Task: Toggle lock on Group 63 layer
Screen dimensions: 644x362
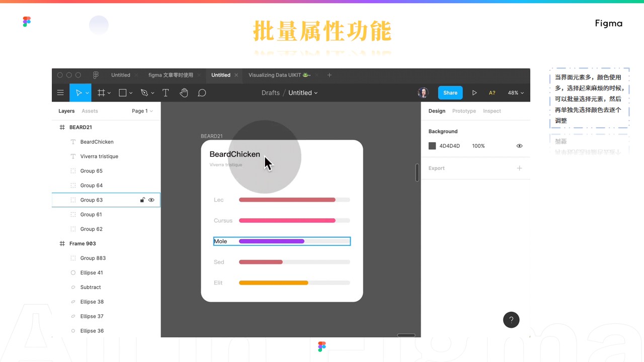Action: [142, 200]
